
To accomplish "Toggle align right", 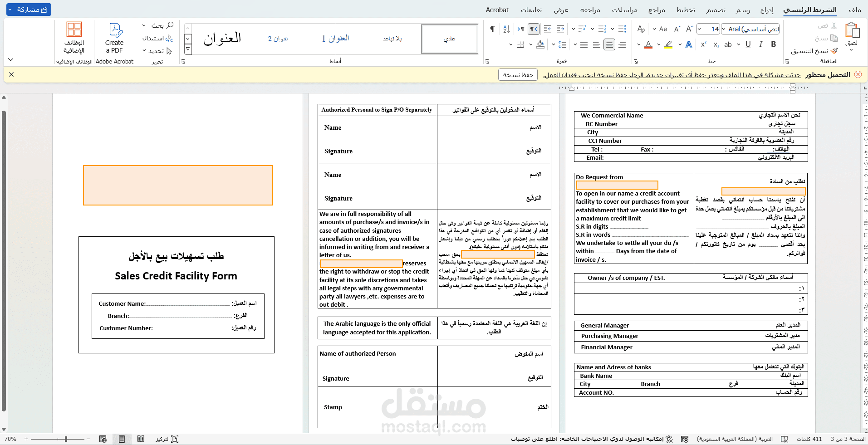I will [x=622, y=44].
